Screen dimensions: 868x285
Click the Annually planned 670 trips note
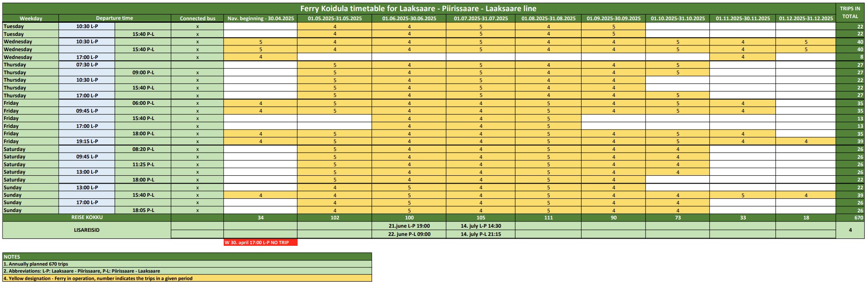(187, 264)
